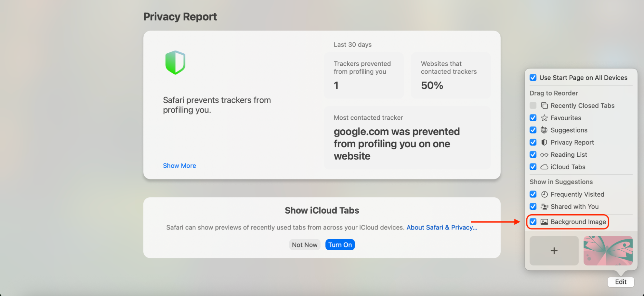The width and height of the screenshot is (644, 296).
Task: Click the Reading List glasses icon
Action: click(544, 155)
